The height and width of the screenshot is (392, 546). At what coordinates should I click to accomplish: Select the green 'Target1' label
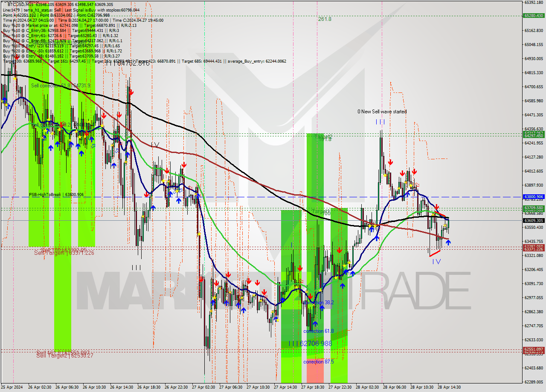321,211
